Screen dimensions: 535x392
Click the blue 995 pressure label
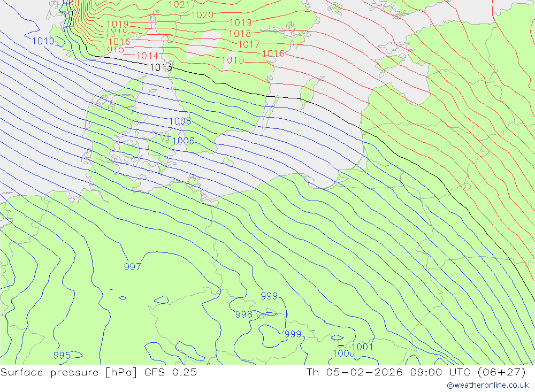pos(62,356)
